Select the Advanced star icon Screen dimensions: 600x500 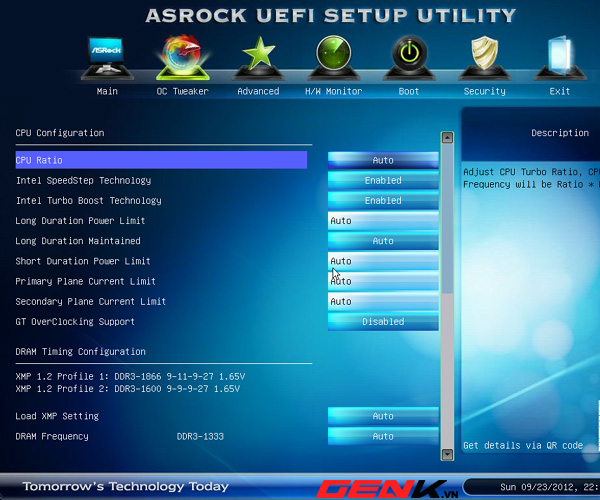coord(258,58)
